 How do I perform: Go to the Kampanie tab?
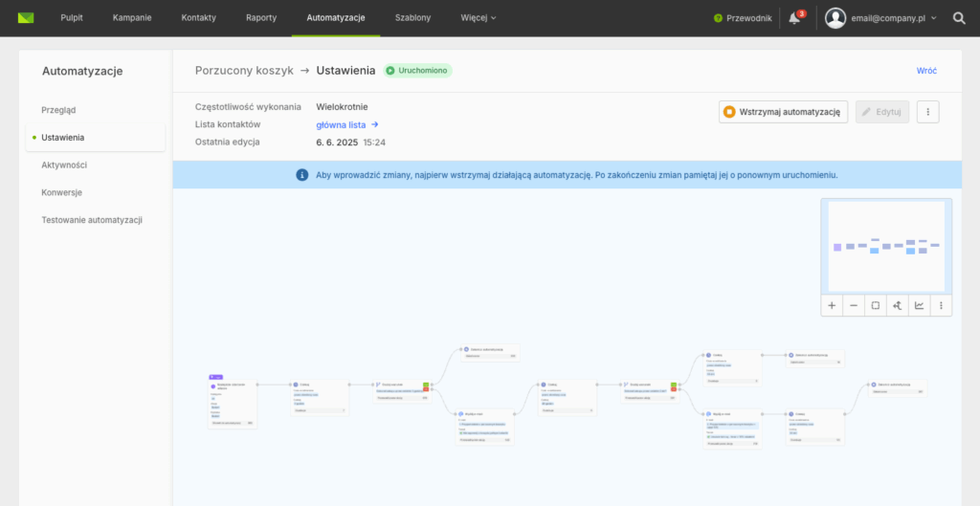(132, 18)
